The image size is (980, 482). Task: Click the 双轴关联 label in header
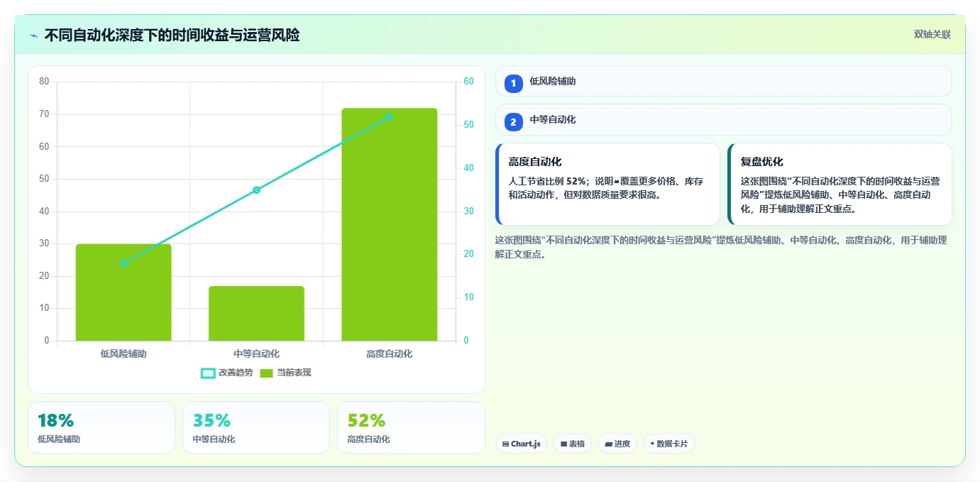[932, 34]
